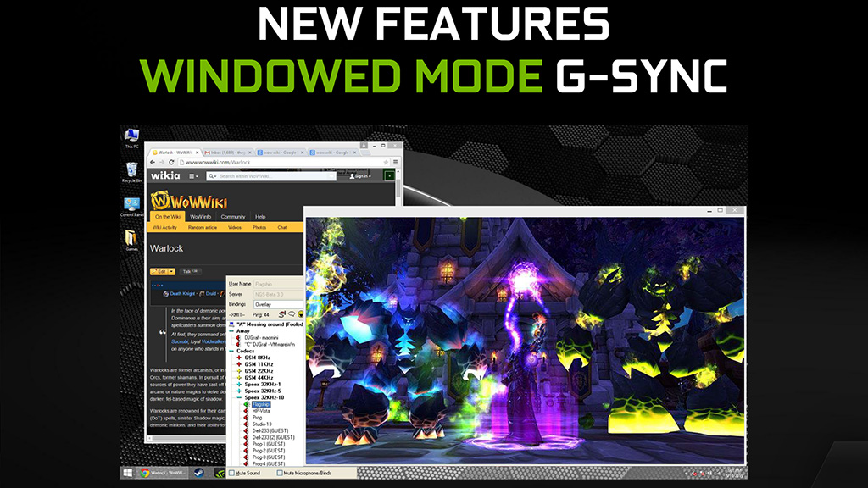Image resolution: width=868 pixels, height=488 pixels.
Task: Enable the Mute Microphone/Binds checkbox
Action: tap(280, 473)
